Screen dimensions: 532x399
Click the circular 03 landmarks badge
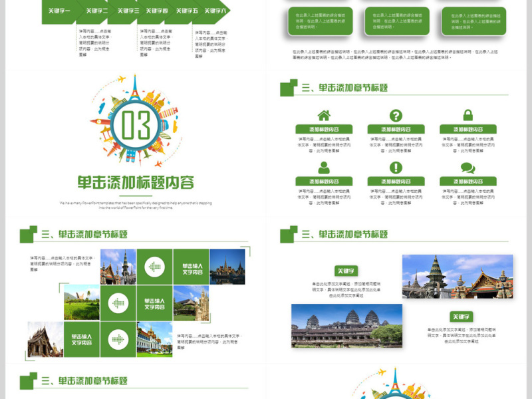[x=135, y=122]
